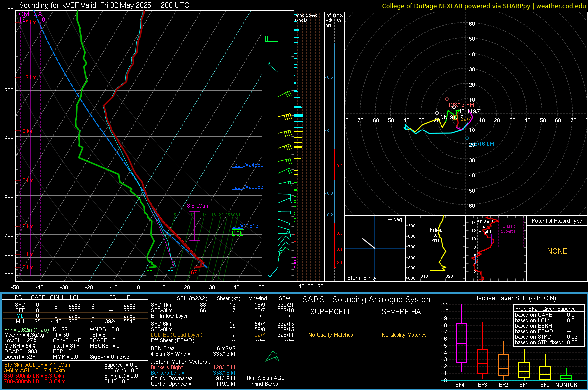The image size is (588, 390).
Task: Click the SFC-1km kinematics row
Action: (222, 305)
